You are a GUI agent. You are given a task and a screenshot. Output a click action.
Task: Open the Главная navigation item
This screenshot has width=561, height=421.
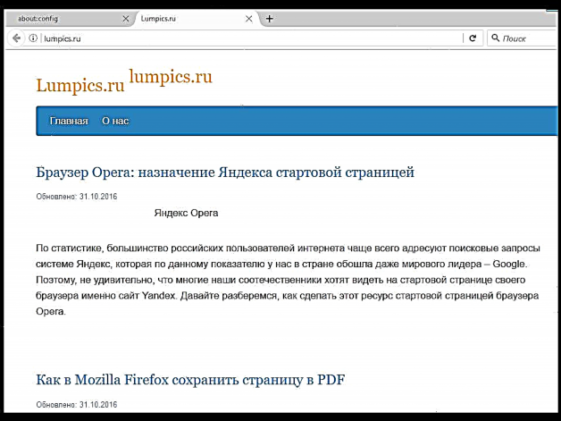pyautogui.click(x=69, y=121)
